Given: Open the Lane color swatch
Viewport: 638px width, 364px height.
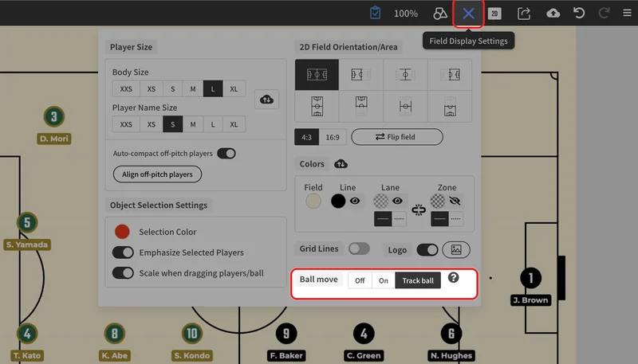Looking at the screenshot, I should pos(381,201).
